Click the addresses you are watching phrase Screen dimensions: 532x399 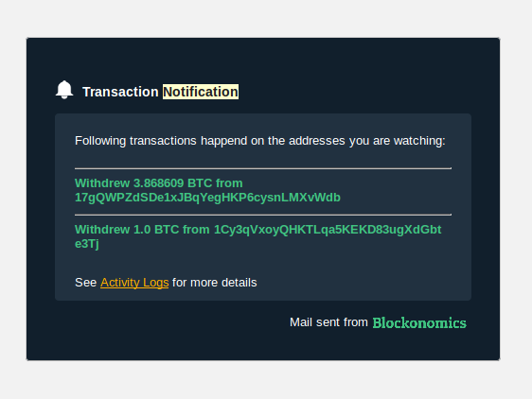[x=366, y=141]
